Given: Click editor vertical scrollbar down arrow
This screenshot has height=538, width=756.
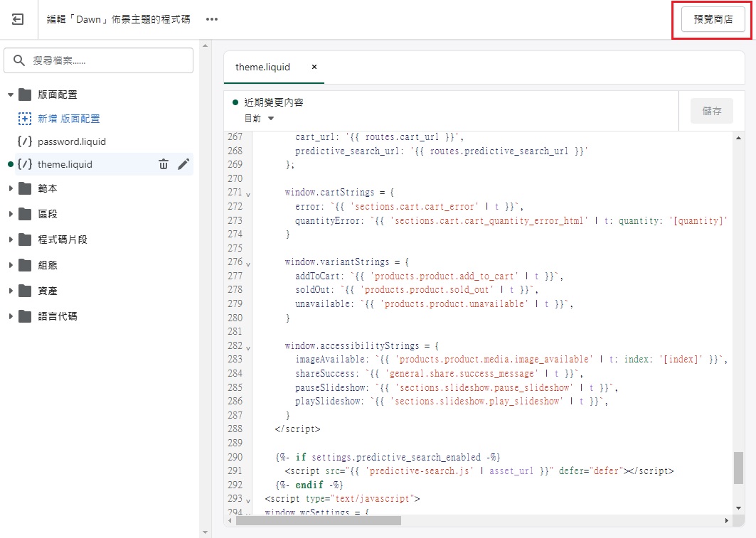Looking at the screenshot, I should 739,507.
